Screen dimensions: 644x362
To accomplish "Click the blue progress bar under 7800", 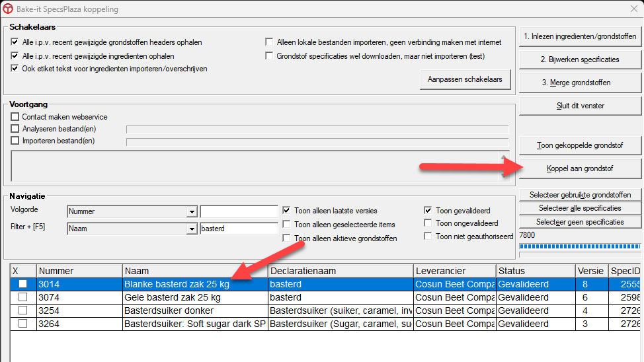I will [x=580, y=246].
